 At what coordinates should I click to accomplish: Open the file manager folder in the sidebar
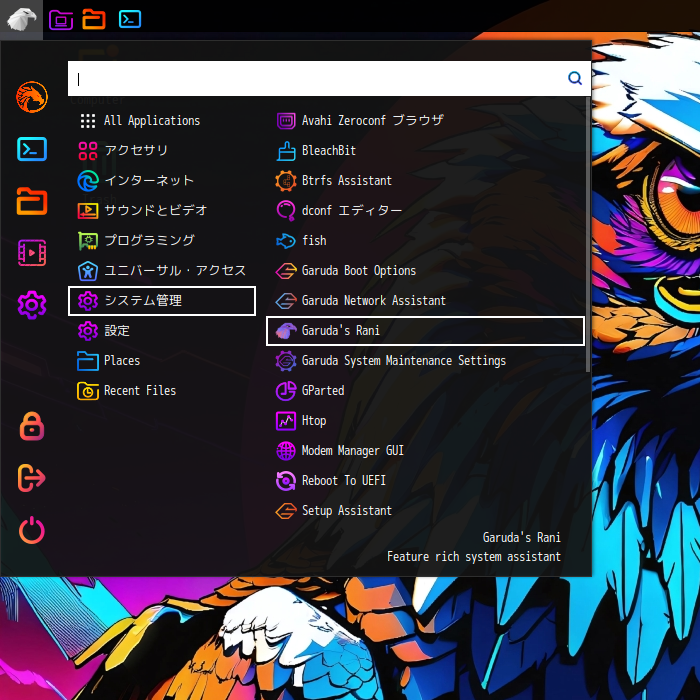32,201
